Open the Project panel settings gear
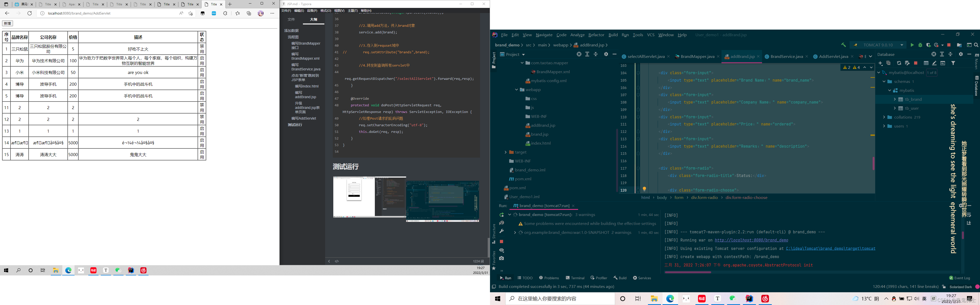 tap(606, 54)
